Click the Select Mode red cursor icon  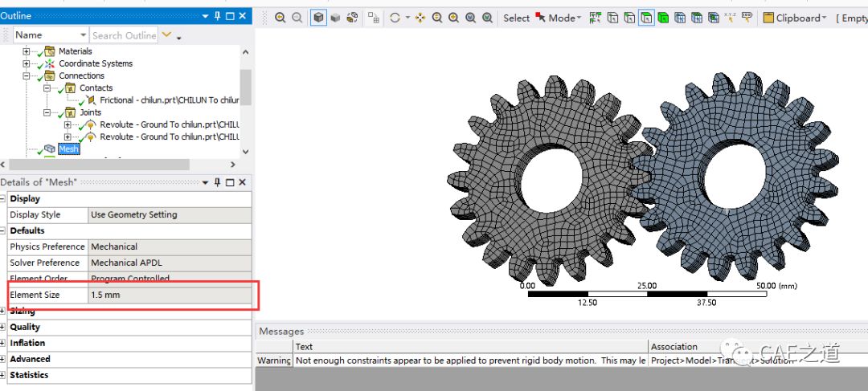pyautogui.click(x=540, y=18)
